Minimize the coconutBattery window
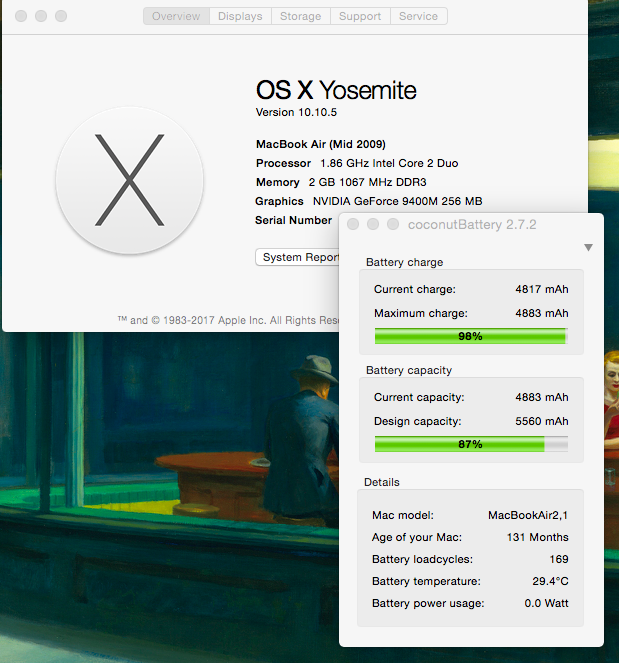The height and width of the screenshot is (663, 619). (x=372, y=224)
